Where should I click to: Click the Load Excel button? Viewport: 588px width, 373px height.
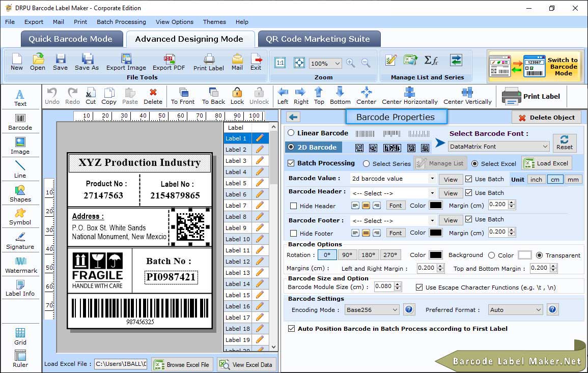(x=547, y=163)
